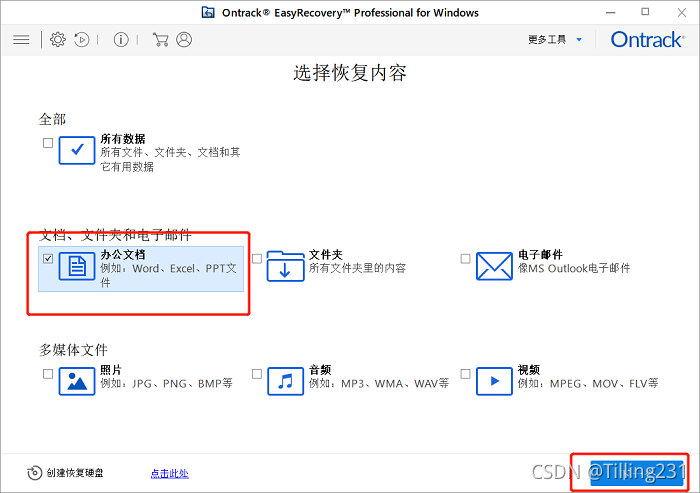
Task: Open the 点击此处 link
Action: tap(170, 473)
